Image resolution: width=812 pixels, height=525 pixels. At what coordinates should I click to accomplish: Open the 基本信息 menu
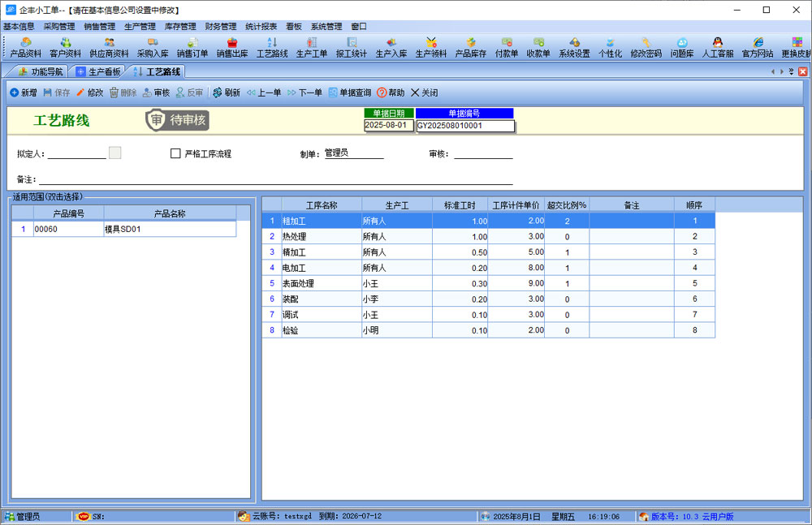(x=19, y=27)
